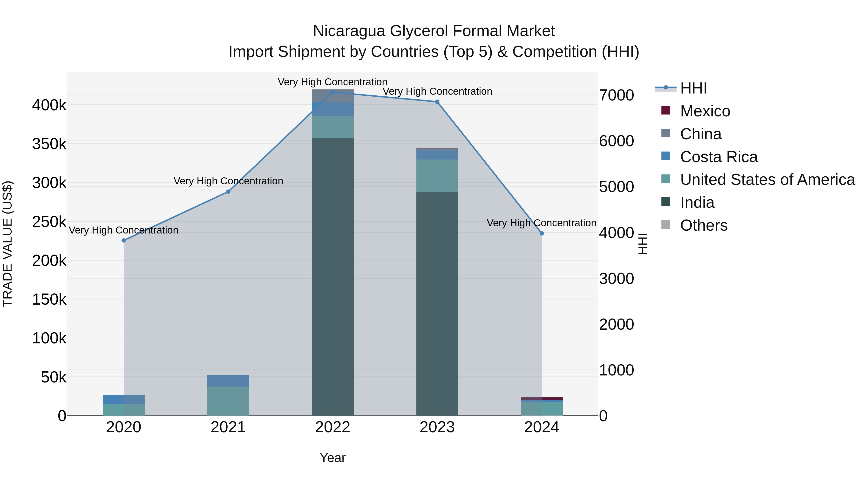This screenshot has height=488, width=868.
Task: Click the right-side 'HHI' axis title
Action: pos(643,244)
